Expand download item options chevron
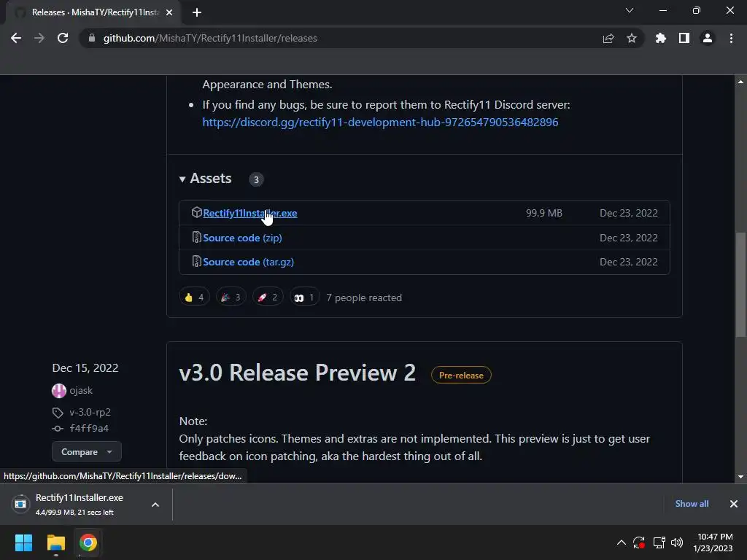The image size is (747, 560). tap(155, 505)
